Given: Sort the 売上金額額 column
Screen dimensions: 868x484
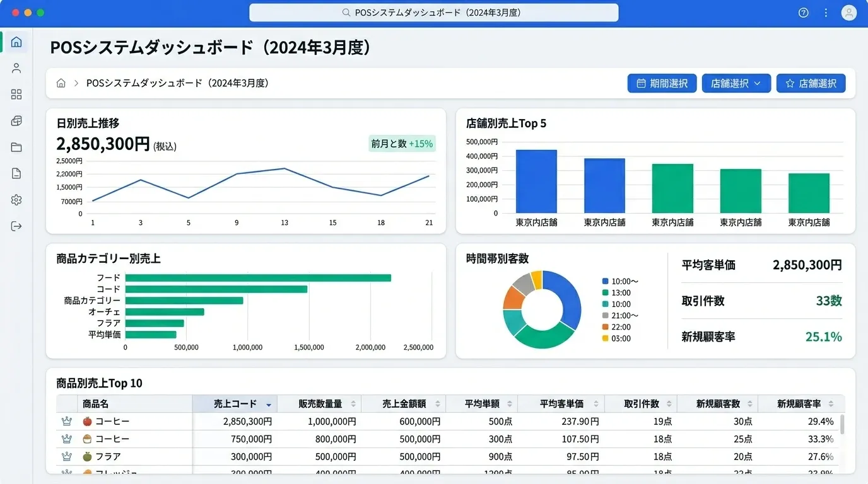Looking at the screenshot, I should [x=438, y=404].
